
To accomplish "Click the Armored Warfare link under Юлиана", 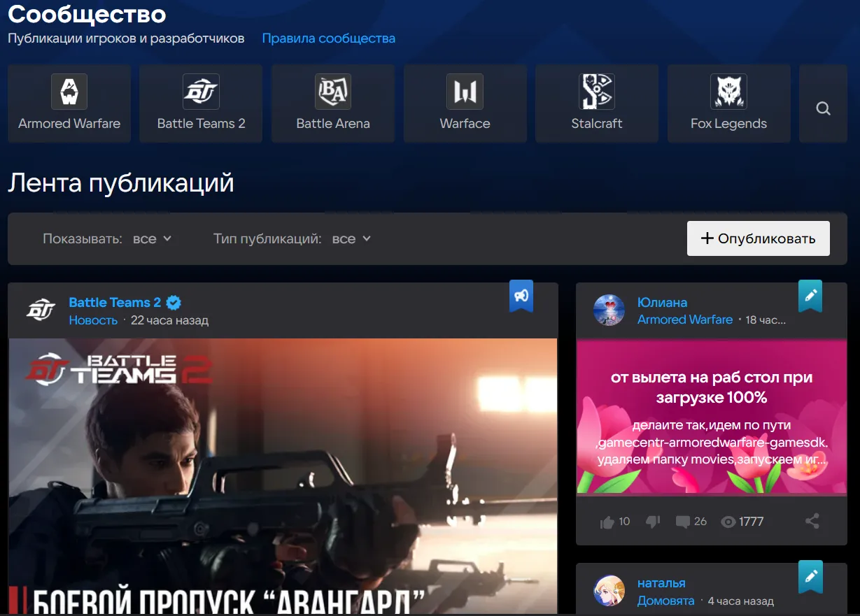I will click(x=685, y=320).
